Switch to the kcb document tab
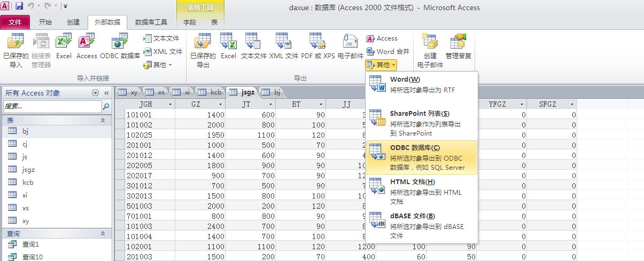Screen dimensions: 644x261 (x=210, y=92)
